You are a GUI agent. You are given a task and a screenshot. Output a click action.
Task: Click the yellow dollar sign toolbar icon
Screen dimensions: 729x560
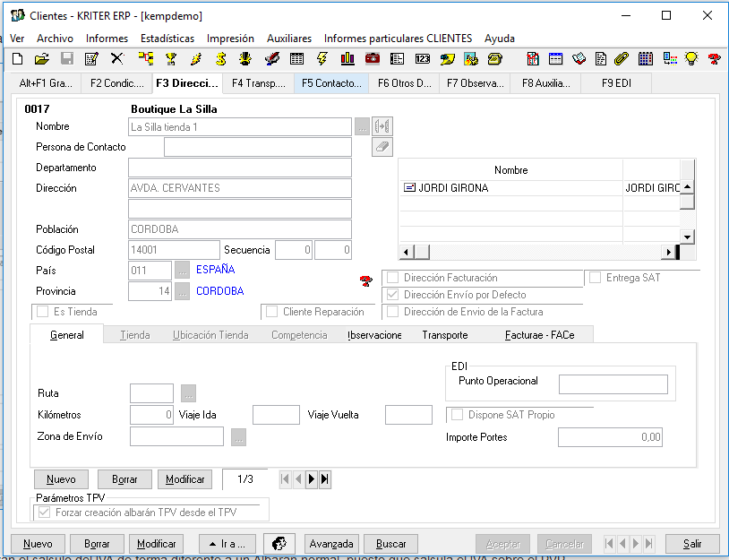click(x=221, y=58)
